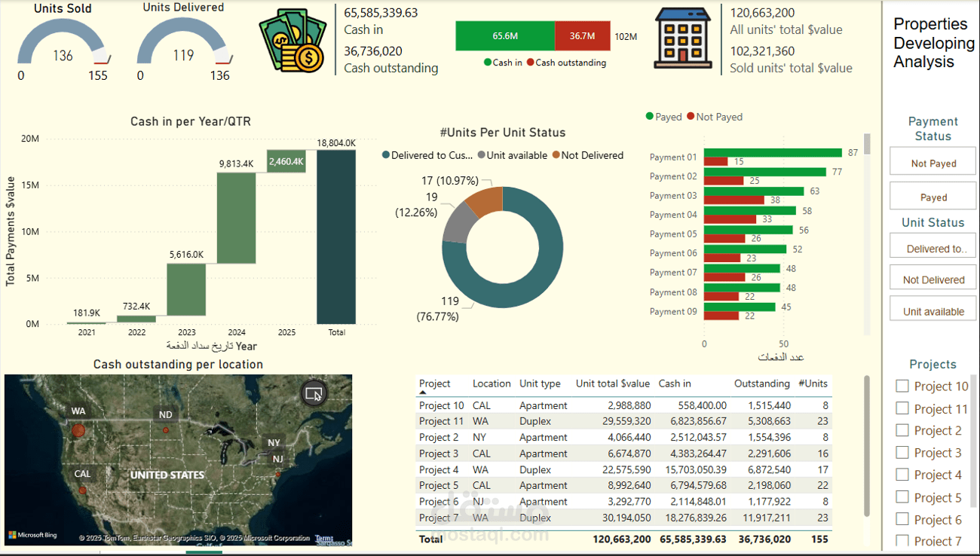Viewport: 980px width, 556px height.
Task: Sort by the Outstanding column header
Action: [762, 383]
